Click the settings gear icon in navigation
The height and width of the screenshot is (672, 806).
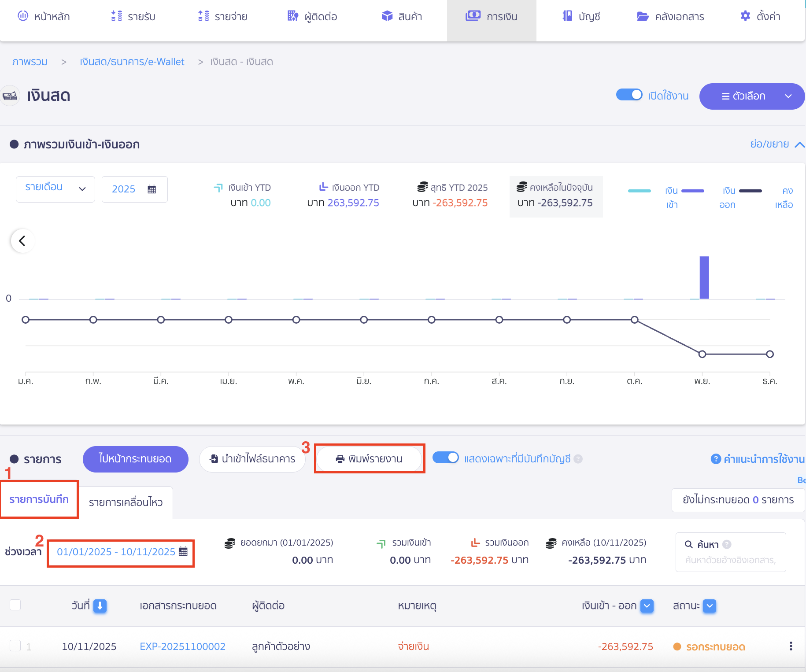coord(745,16)
